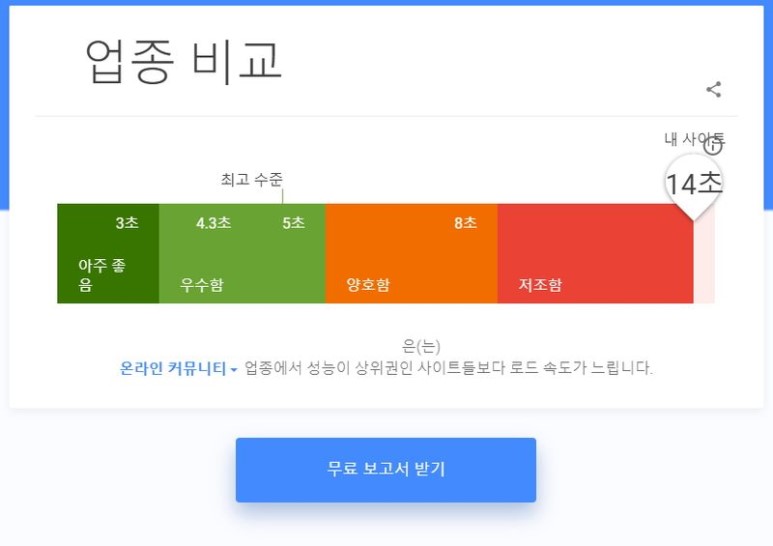Select the dark green 아주 좋음 segment
The height and width of the screenshot is (546, 773).
(x=107, y=255)
